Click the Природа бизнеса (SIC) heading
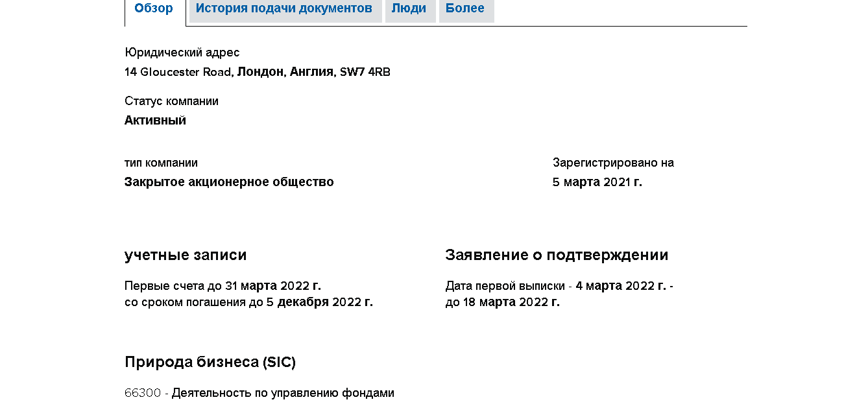868x415 pixels. (x=210, y=362)
